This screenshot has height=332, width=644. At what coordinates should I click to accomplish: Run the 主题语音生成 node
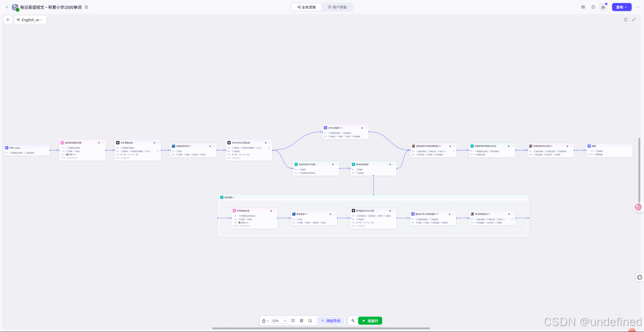tap(210, 146)
